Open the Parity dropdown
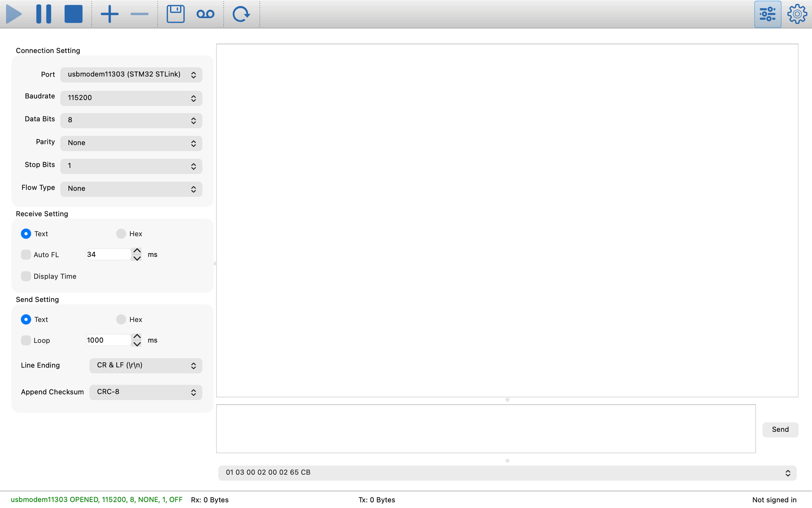This screenshot has height=508, width=812. point(131,143)
